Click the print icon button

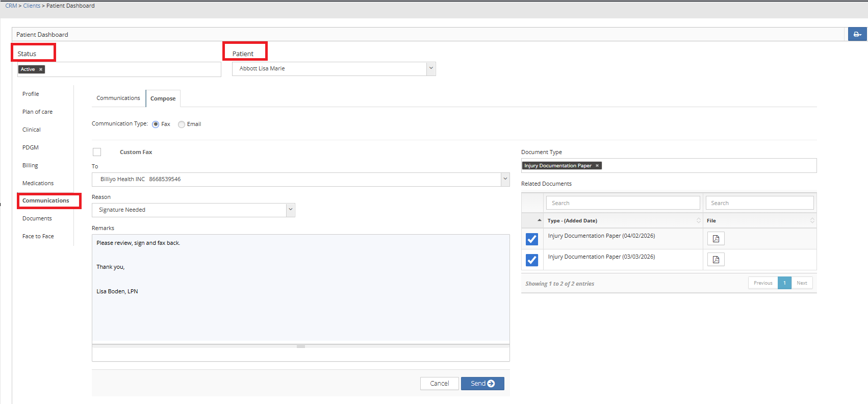pyautogui.click(x=857, y=34)
